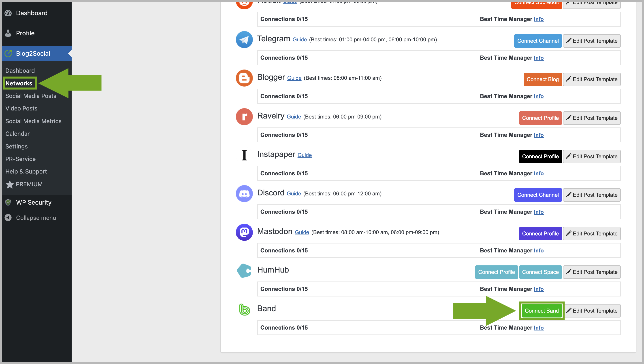Open Networks in the Blog2Social submenu
The image size is (644, 364).
pos(19,83)
